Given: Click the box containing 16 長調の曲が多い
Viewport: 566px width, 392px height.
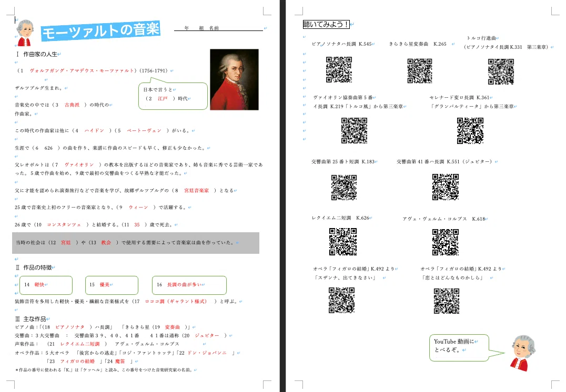Looking at the screenshot, I should coord(189,285).
